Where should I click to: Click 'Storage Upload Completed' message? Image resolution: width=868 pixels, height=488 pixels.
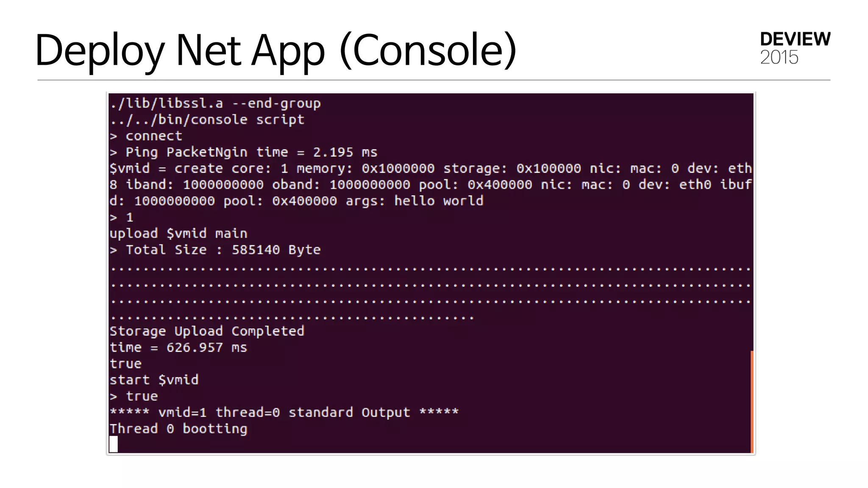[x=207, y=331]
